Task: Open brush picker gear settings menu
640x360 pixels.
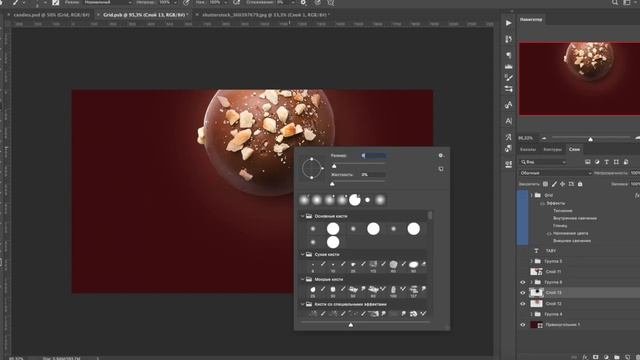Action: pyautogui.click(x=441, y=156)
